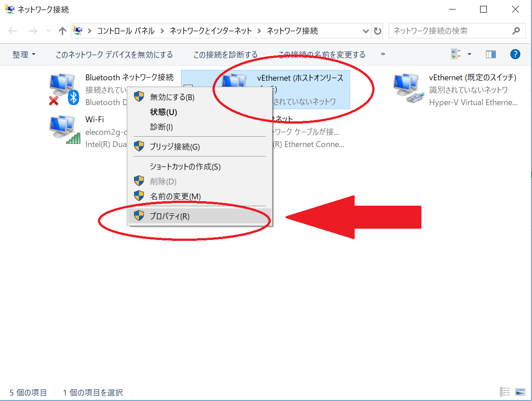The width and height of the screenshot is (532, 401).
Task: Choose プロパティ(R) from context menu
Action: click(x=170, y=216)
